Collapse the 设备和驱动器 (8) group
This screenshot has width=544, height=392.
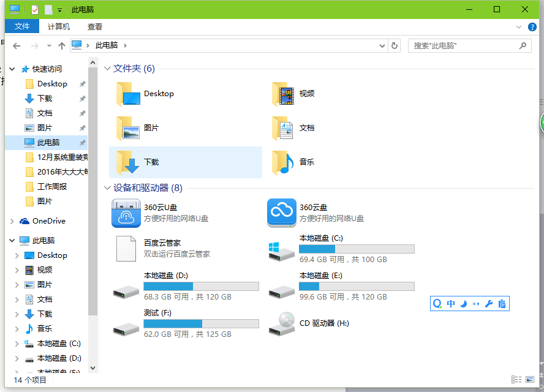[x=107, y=187]
